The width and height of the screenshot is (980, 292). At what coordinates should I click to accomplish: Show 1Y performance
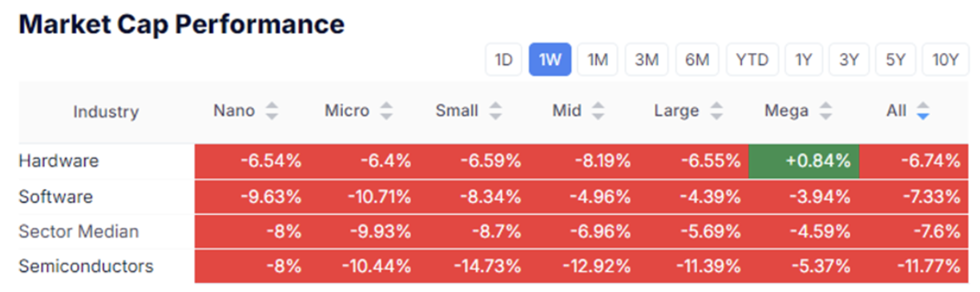(x=804, y=60)
